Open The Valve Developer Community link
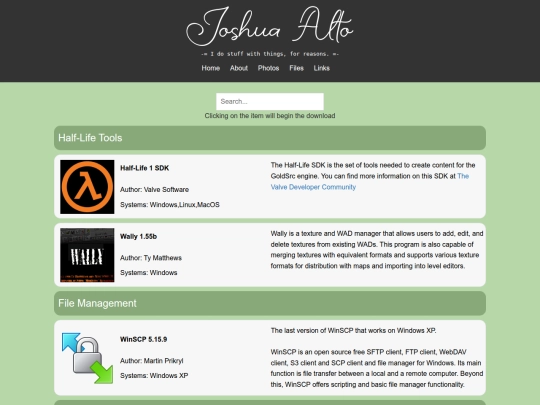The height and width of the screenshot is (405, 540). [x=370, y=181]
